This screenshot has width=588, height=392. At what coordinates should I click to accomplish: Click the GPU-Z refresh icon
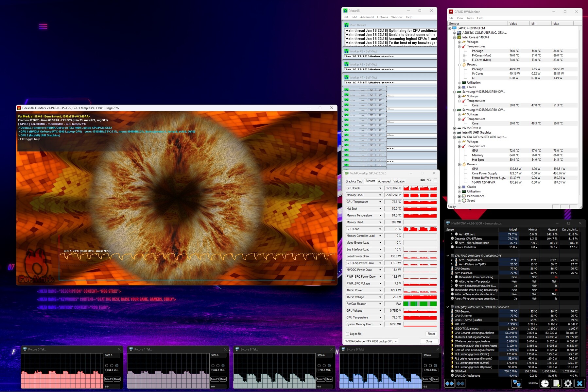tap(429, 180)
